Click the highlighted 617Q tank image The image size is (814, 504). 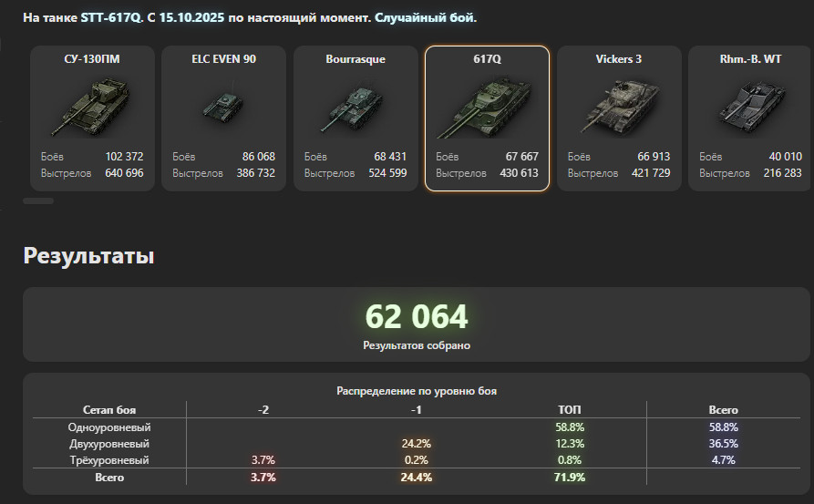(x=487, y=107)
